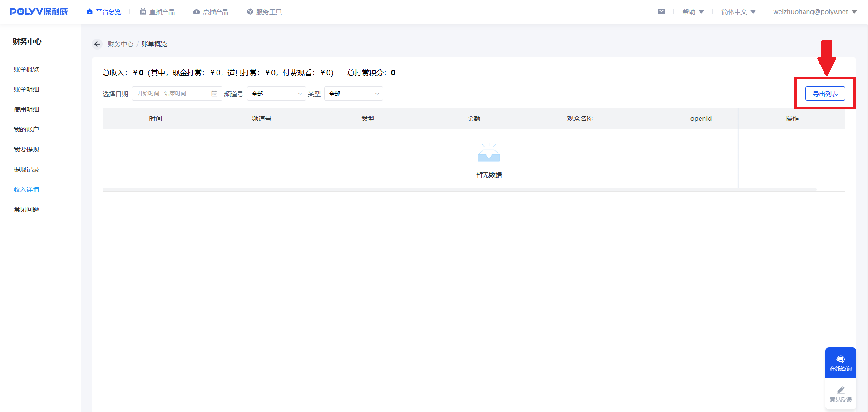Open 服务工具 top menu
The image size is (868, 412).
(264, 11)
